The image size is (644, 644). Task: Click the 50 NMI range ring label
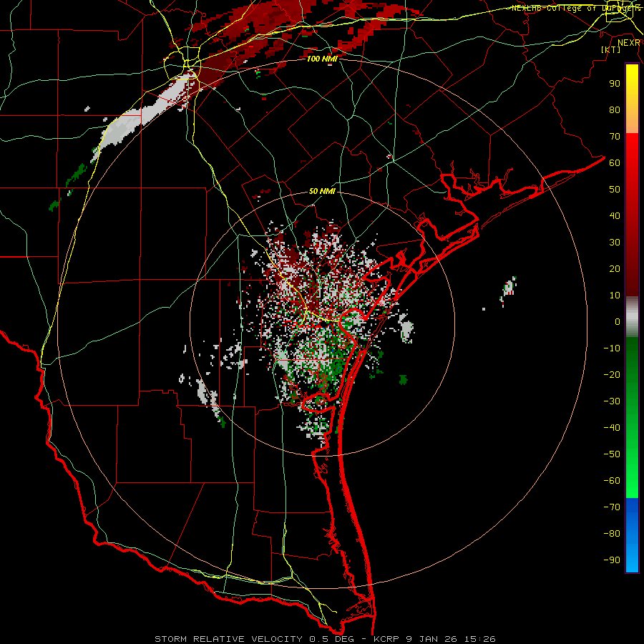(322, 191)
